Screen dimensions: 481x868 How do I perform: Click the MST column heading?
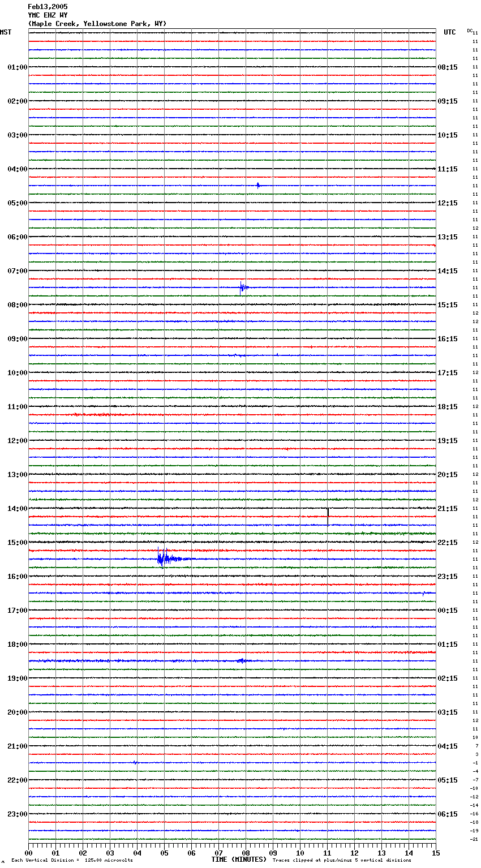click(6, 32)
